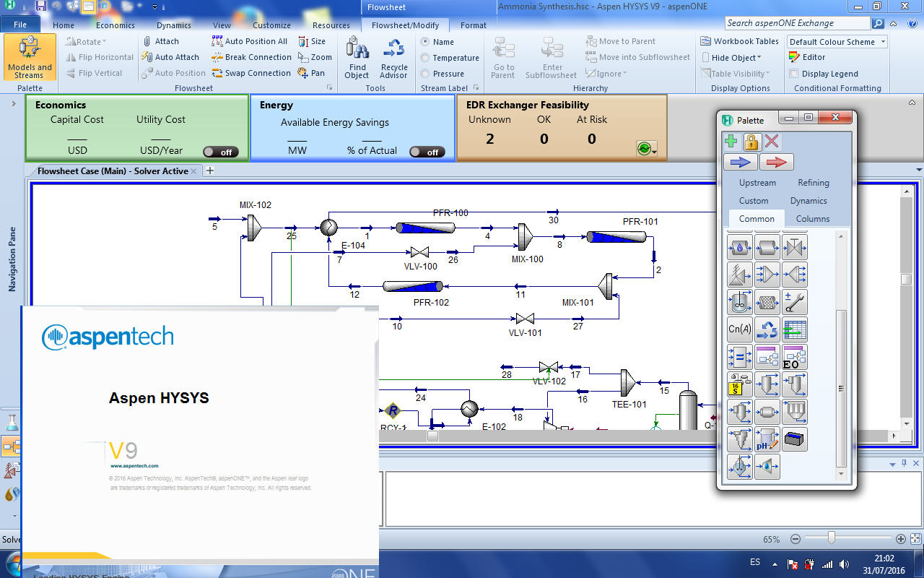Select the energy stream red arrow tool
The image size is (924, 578).
pyautogui.click(x=777, y=161)
